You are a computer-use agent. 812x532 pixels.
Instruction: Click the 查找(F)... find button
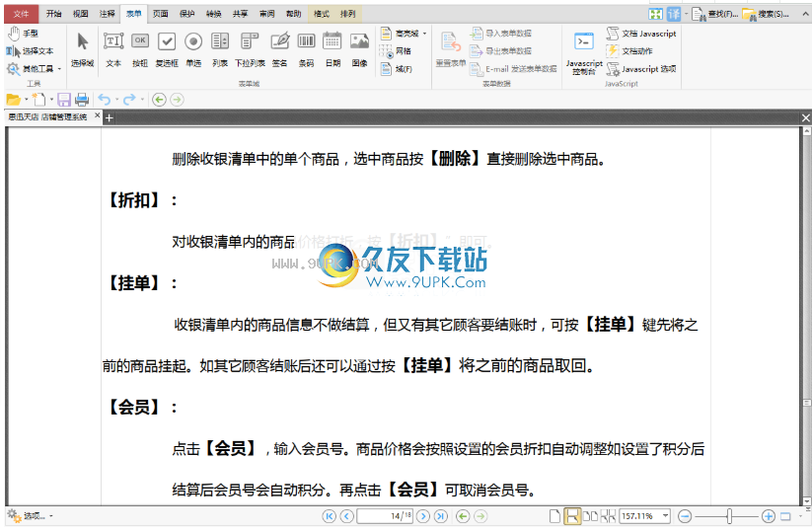pos(715,14)
